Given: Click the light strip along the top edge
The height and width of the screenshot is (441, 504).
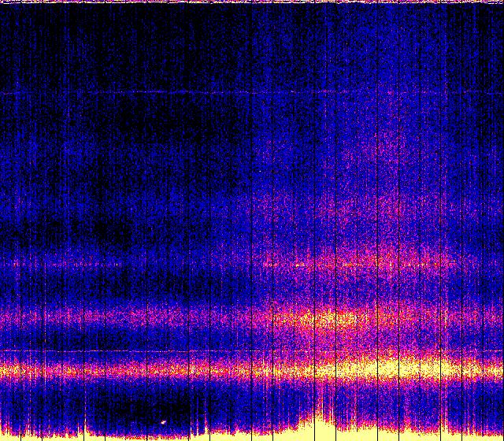Looking at the screenshot, I should 252,2.
